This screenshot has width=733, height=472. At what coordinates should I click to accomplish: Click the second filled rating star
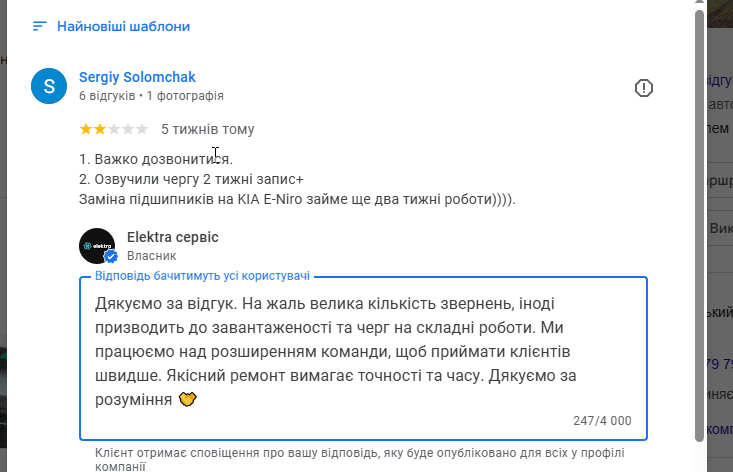100,129
